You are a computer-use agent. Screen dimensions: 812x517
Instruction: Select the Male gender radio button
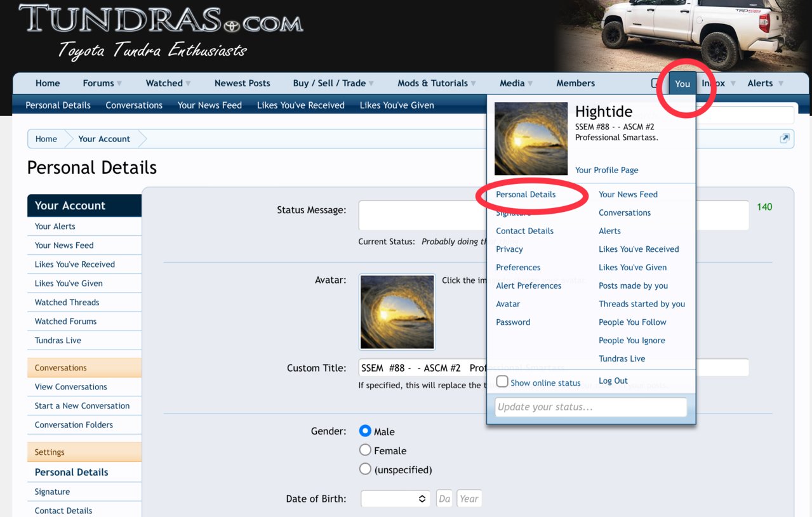[x=365, y=431]
